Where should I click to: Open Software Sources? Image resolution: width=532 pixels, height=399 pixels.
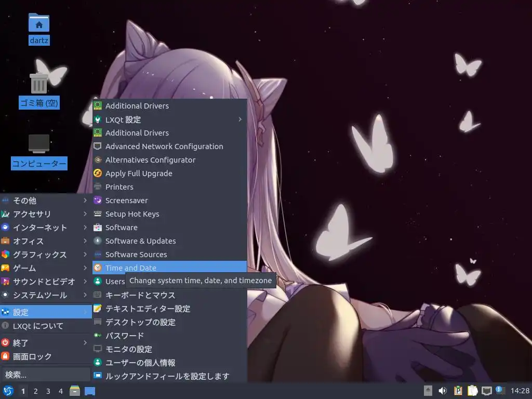pyautogui.click(x=170, y=255)
